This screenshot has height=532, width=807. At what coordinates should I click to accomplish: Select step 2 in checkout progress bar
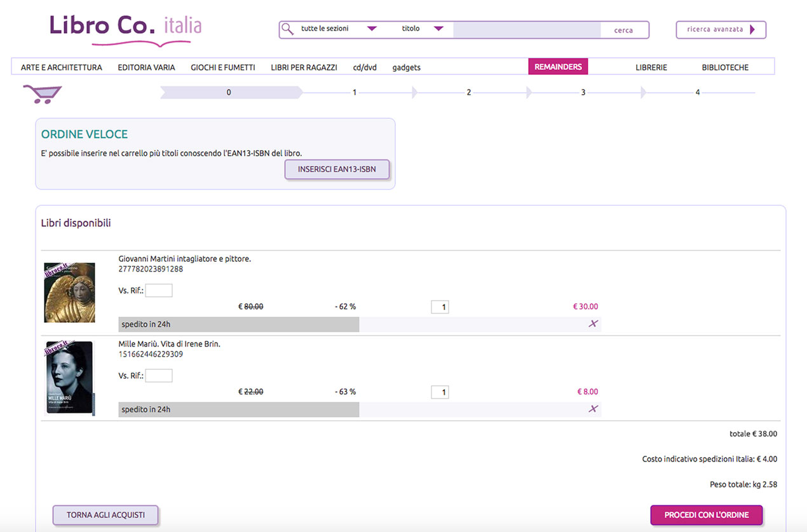pyautogui.click(x=469, y=93)
